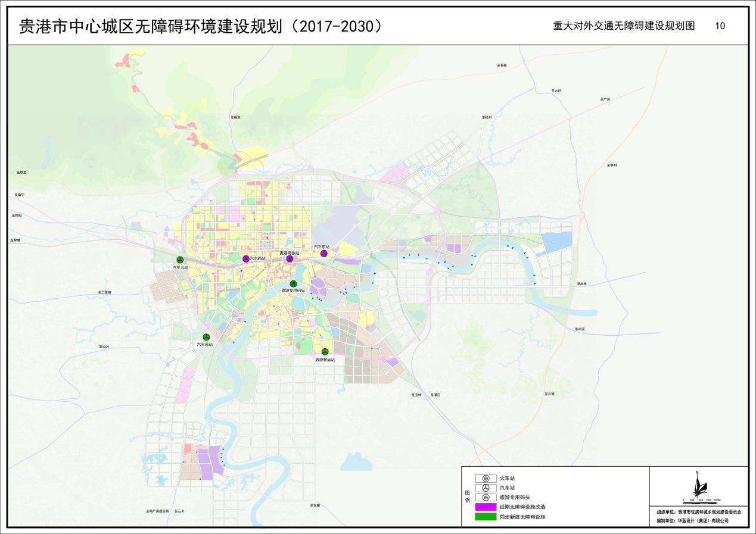Click the 编制单位 华蓝设计 text line
756x534 pixels.
pos(692,520)
